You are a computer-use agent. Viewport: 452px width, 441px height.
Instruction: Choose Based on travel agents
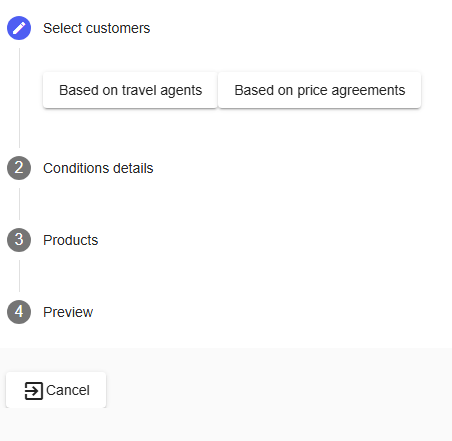pos(130,90)
